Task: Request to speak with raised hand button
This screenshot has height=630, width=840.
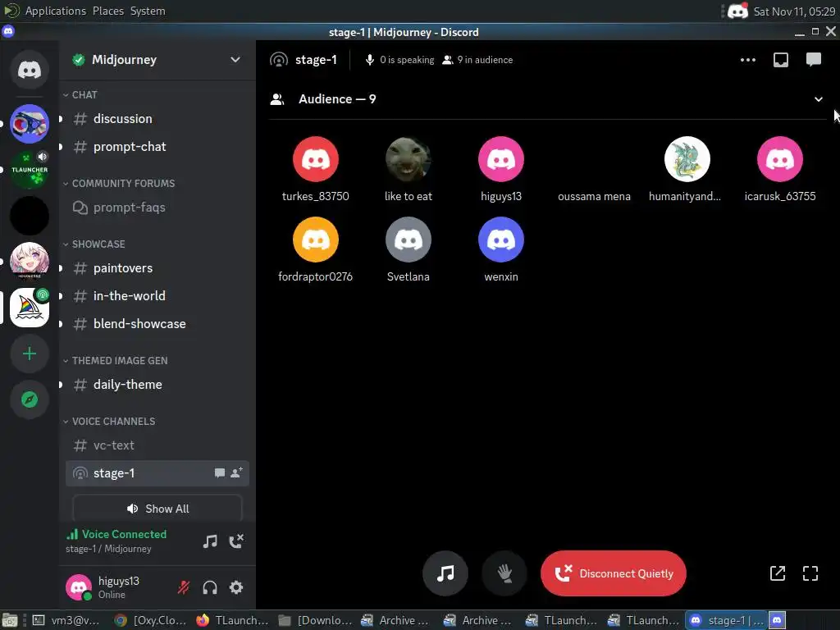Action: pos(504,573)
